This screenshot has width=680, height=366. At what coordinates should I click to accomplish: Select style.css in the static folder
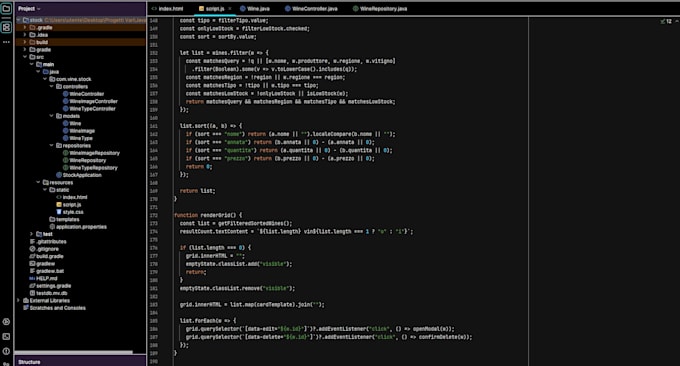(69, 212)
